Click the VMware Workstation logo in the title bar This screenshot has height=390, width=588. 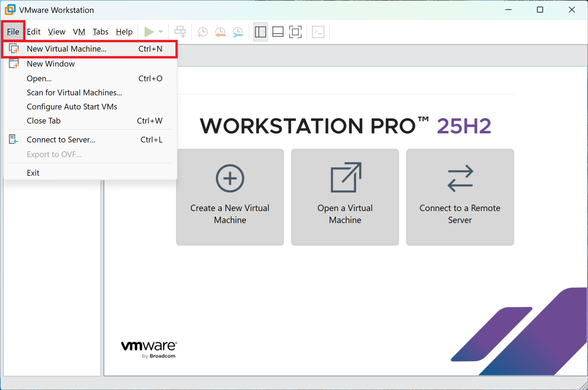10,9
